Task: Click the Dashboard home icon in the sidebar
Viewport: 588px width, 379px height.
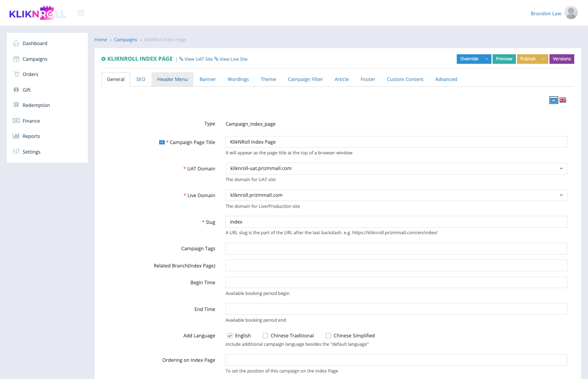Action: (x=16, y=43)
